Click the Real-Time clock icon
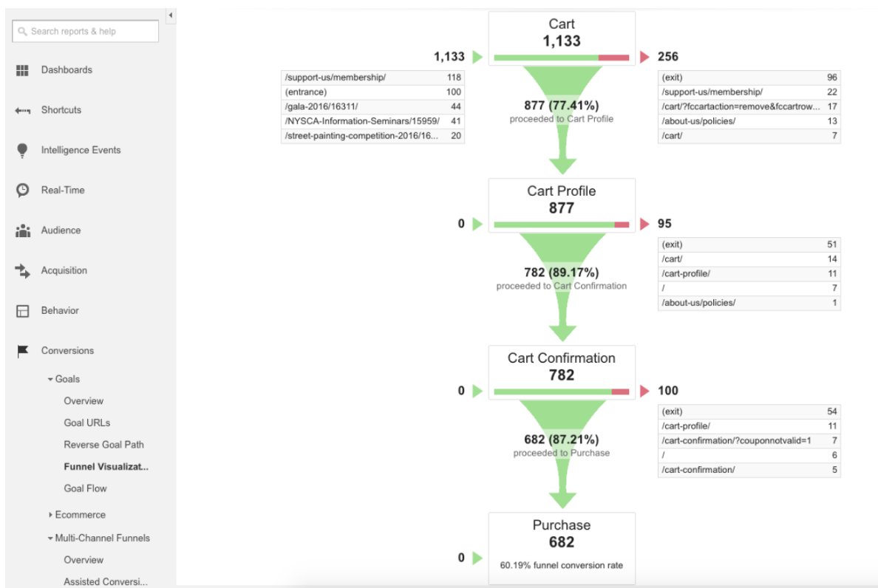 coord(22,191)
